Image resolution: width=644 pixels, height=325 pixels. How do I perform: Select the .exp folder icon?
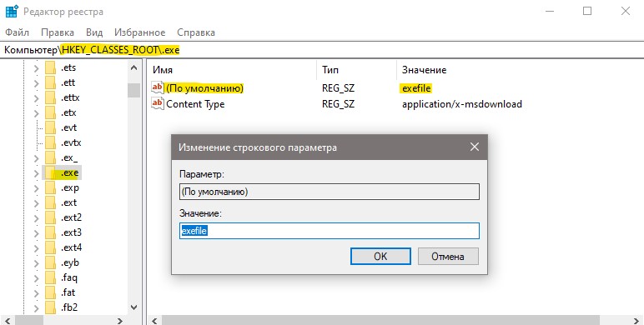[x=50, y=187]
